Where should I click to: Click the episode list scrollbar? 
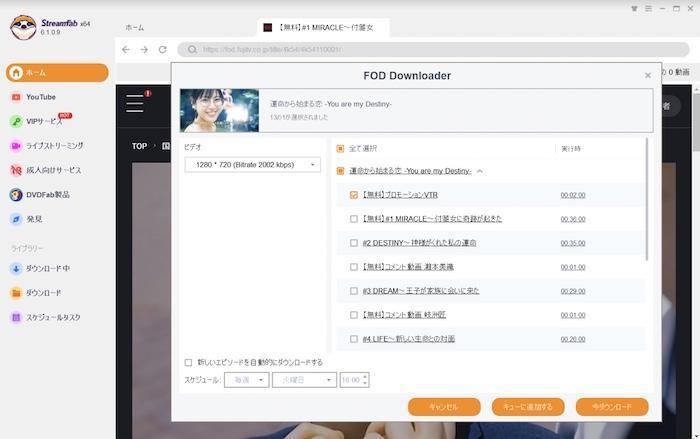click(647, 199)
